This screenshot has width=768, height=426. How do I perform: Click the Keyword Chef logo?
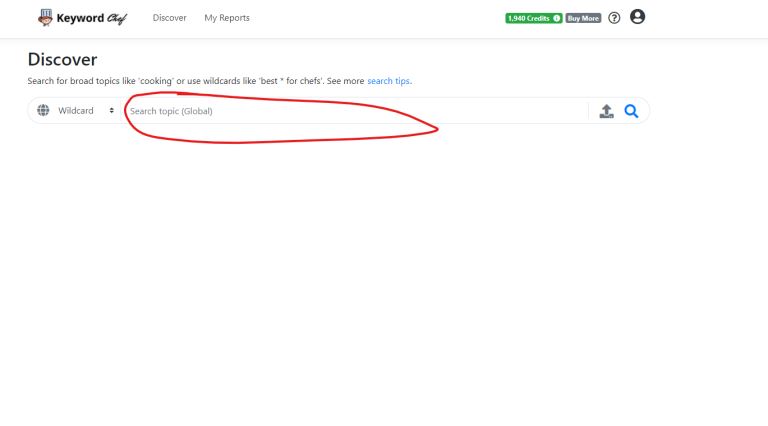82,18
